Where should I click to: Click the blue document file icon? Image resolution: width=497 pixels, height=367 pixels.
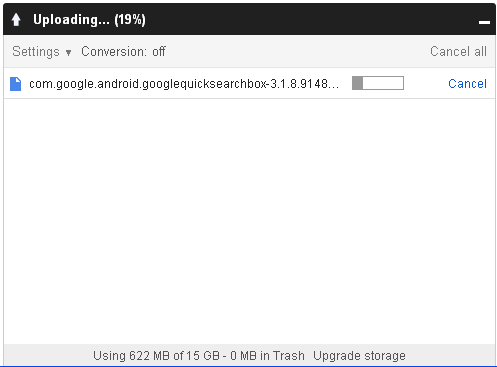point(16,84)
